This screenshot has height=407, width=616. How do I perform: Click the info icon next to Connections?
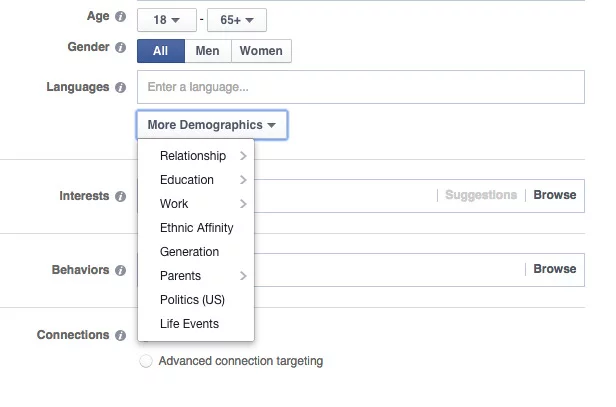point(120,335)
